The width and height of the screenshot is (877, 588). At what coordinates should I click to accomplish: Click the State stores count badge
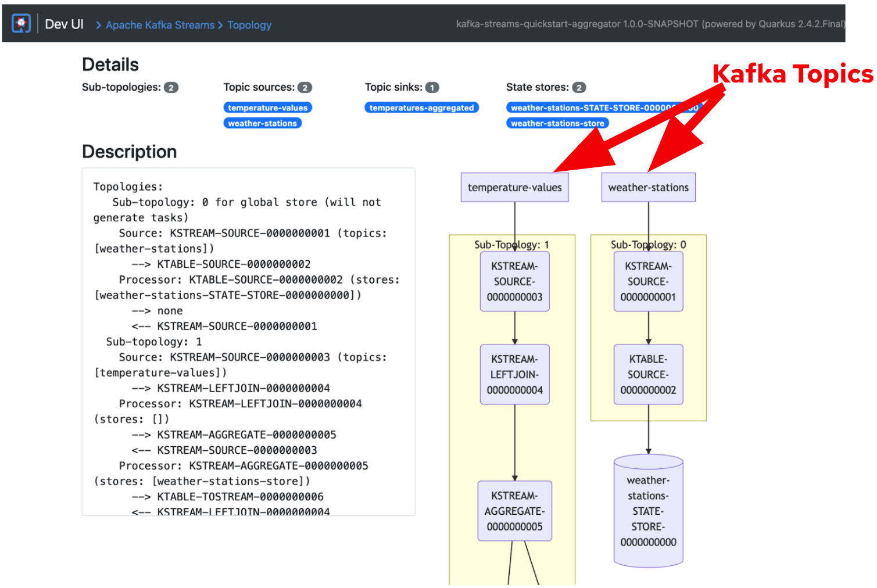pos(579,88)
